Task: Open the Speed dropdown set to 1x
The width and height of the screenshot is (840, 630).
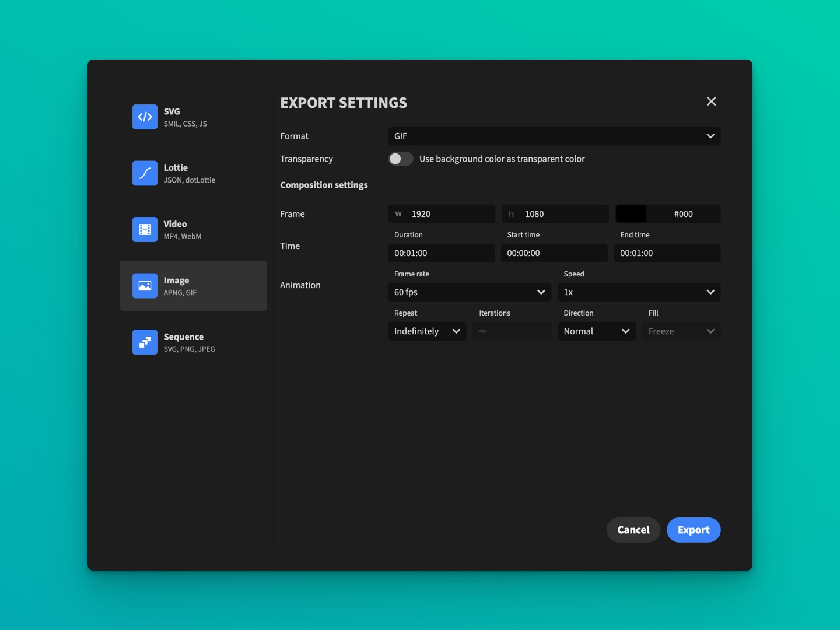Action: coord(639,292)
